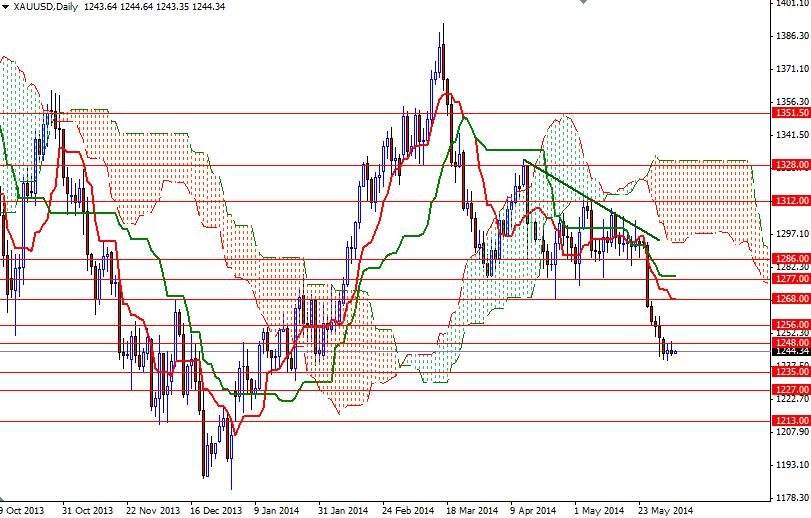Click the current price 1244.34 label
This screenshot has width=811, height=518.
click(x=791, y=351)
